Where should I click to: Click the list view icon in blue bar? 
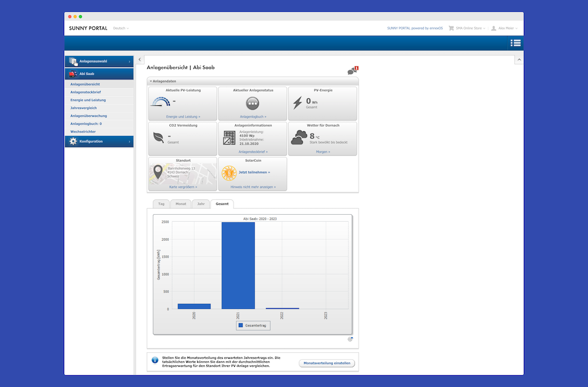click(516, 43)
